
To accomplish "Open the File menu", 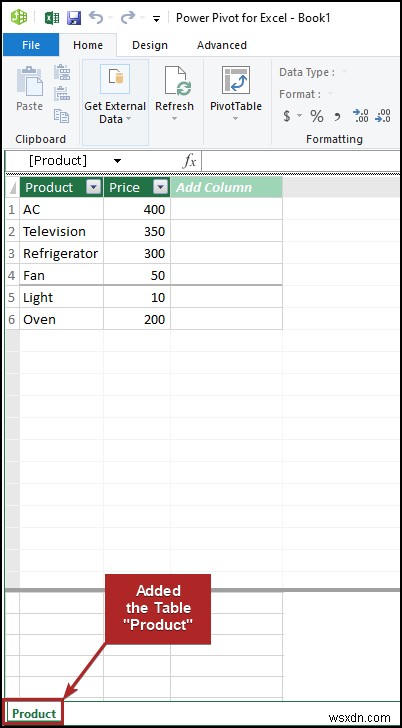I will point(31,45).
